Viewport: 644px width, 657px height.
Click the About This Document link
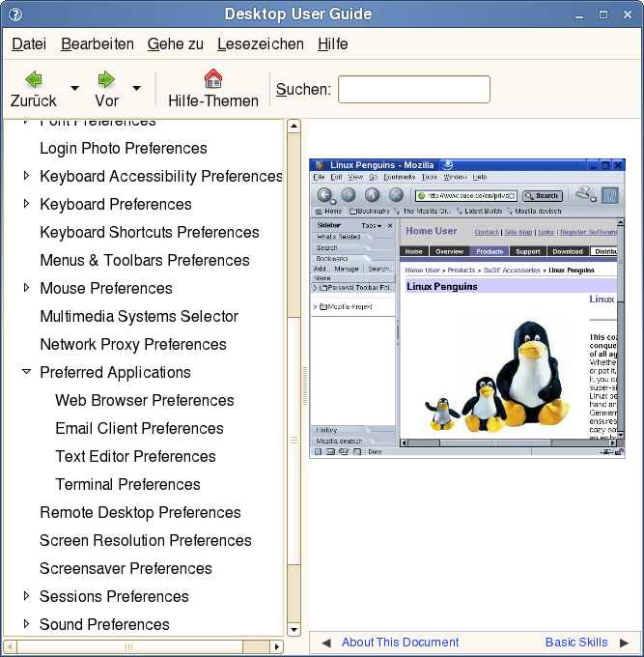[x=400, y=643]
